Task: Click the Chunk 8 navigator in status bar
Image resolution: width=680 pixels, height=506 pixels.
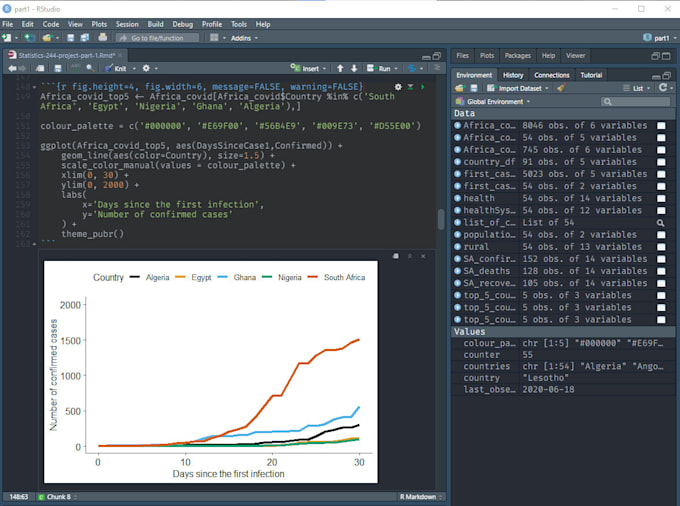Action: coord(57,497)
